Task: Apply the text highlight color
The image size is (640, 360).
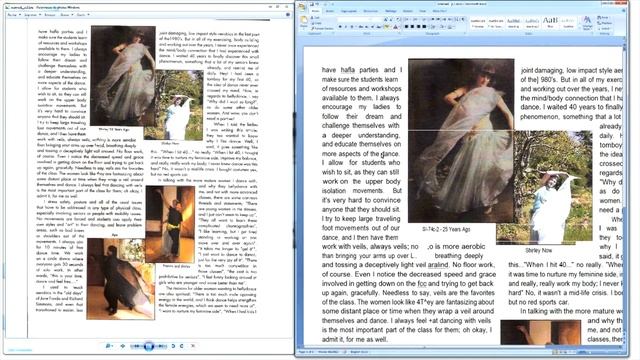Action: 387,27
